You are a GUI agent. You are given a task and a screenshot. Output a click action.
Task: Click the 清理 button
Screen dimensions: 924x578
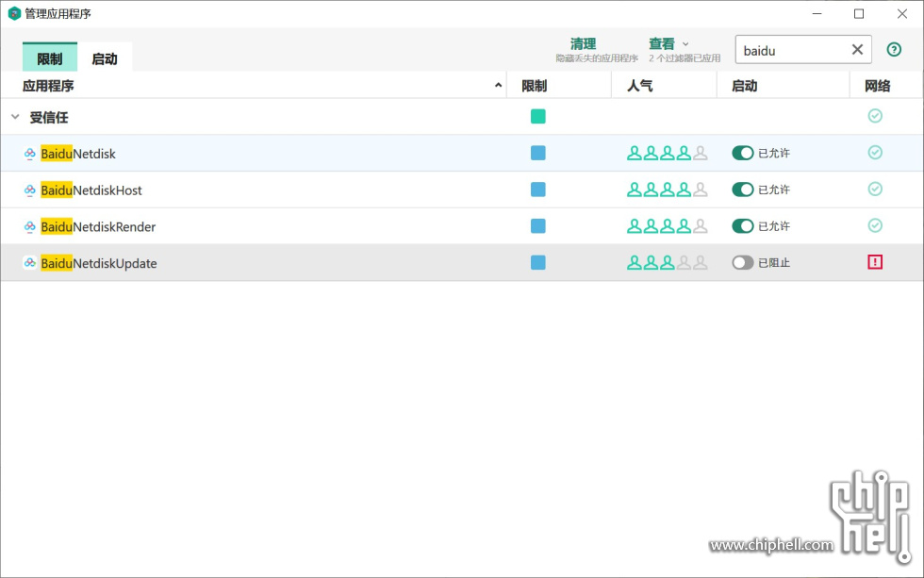point(583,44)
